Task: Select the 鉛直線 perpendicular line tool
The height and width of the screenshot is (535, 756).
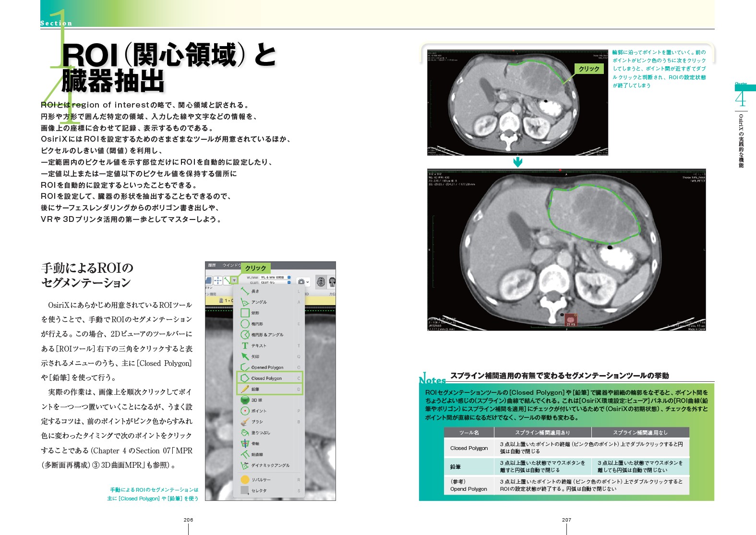Action: click(x=268, y=454)
